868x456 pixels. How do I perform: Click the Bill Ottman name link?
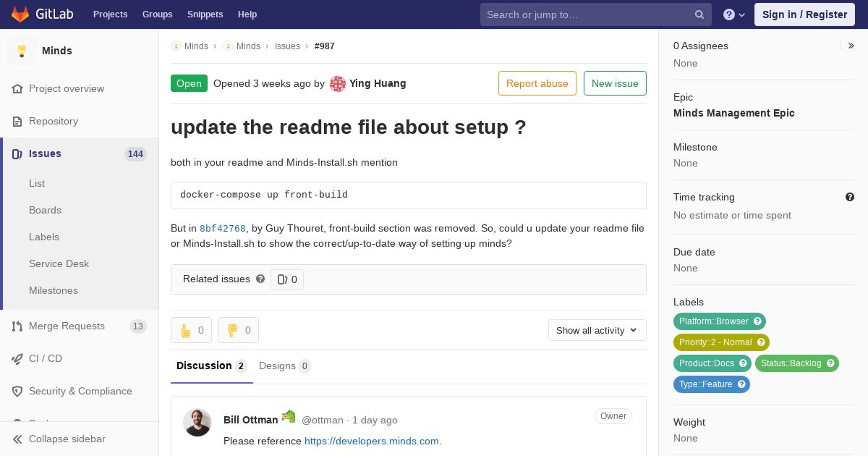click(250, 420)
